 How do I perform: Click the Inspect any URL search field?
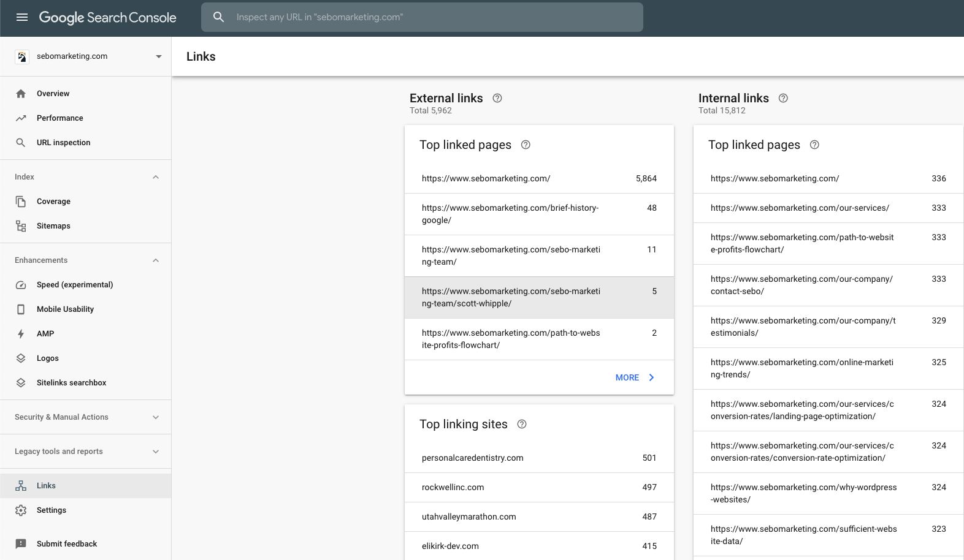429,17
